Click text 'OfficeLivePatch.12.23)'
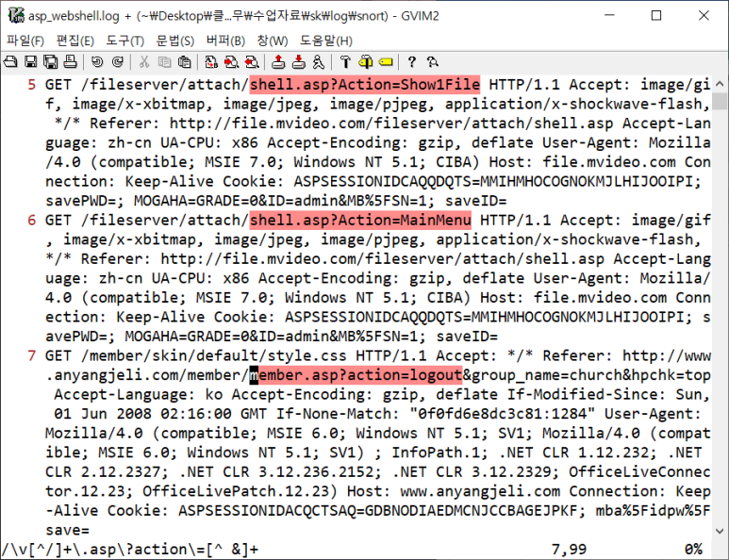The width and height of the screenshot is (729, 560). [240, 491]
